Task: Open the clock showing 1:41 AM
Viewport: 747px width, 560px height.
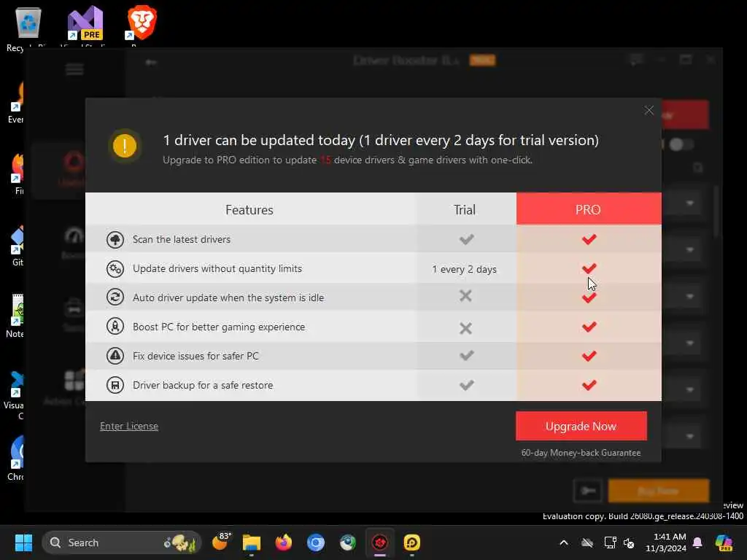Action: click(x=665, y=542)
